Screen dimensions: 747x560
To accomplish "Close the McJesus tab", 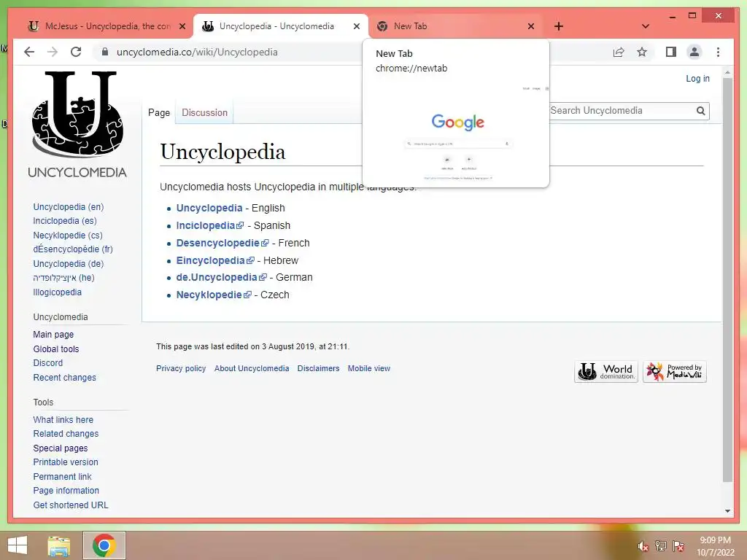I will pyautogui.click(x=182, y=26).
